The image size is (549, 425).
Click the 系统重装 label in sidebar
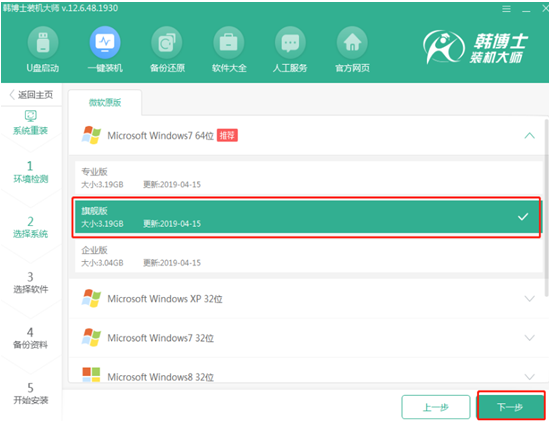click(30, 131)
